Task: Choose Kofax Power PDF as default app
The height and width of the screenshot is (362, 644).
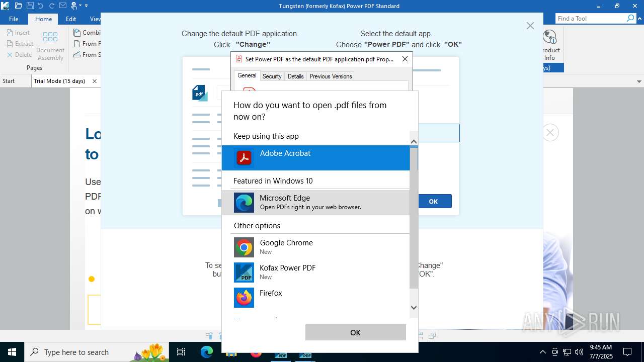Action: pos(316,273)
